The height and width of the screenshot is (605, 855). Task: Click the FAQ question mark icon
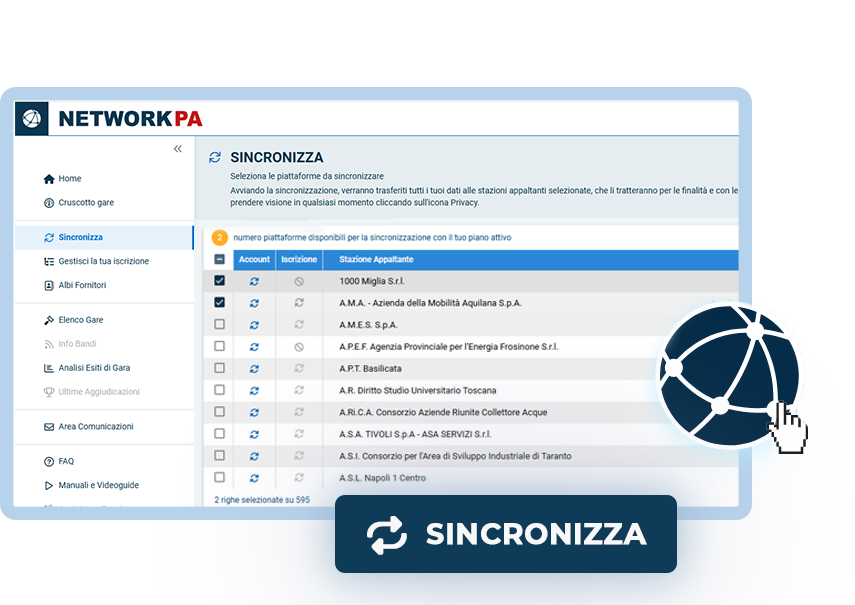pyautogui.click(x=49, y=462)
